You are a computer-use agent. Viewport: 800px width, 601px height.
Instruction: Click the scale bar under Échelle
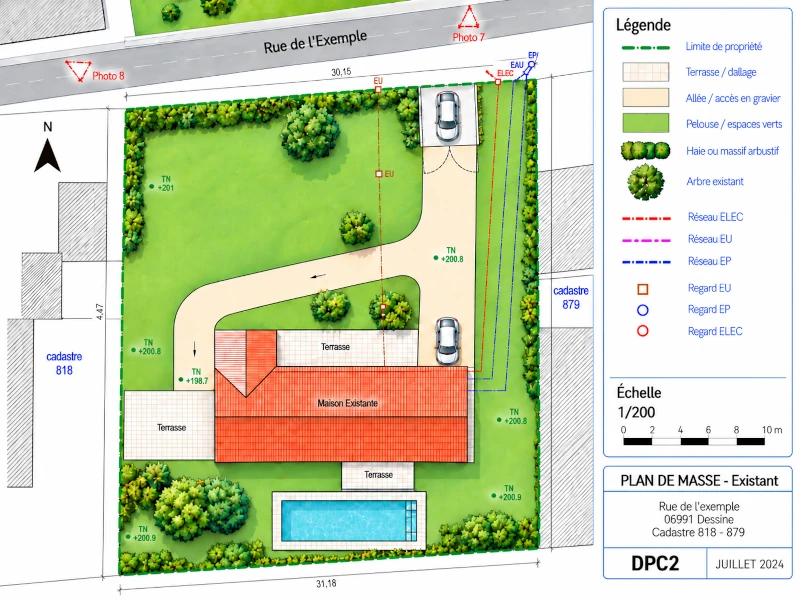[694, 441]
